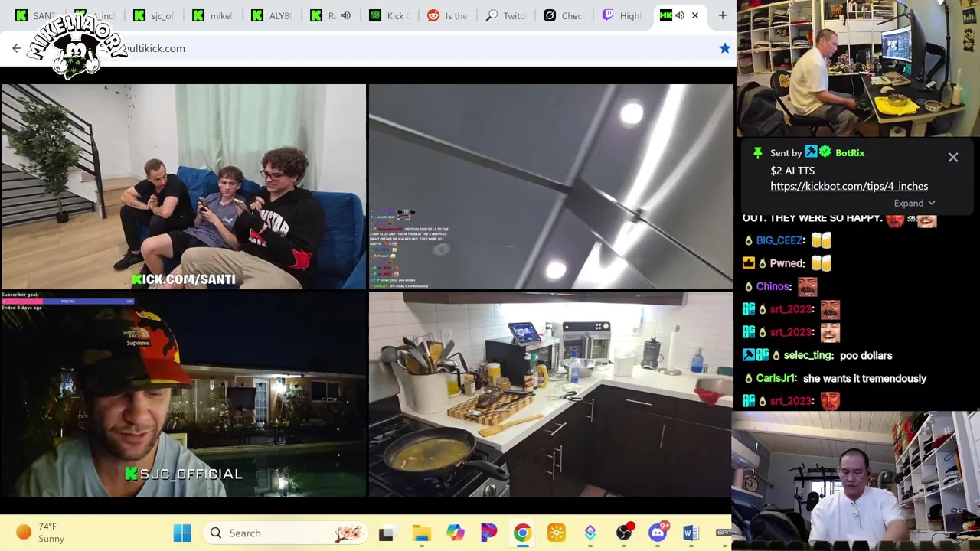Open OBS Studio from the taskbar
This screenshot has width=980, height=551.
[x=624, y=533]
